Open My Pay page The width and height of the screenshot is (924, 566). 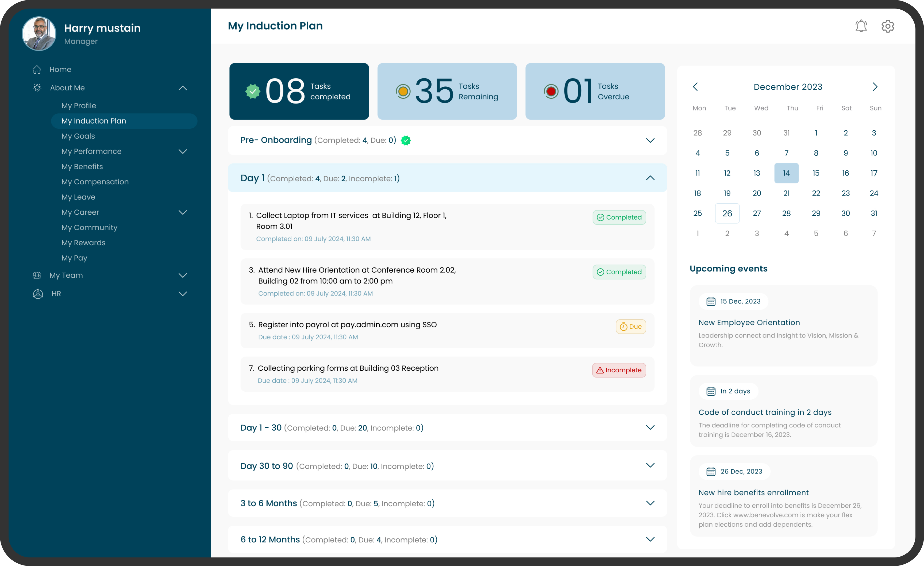pyautogui.click(x=74, y=258)
